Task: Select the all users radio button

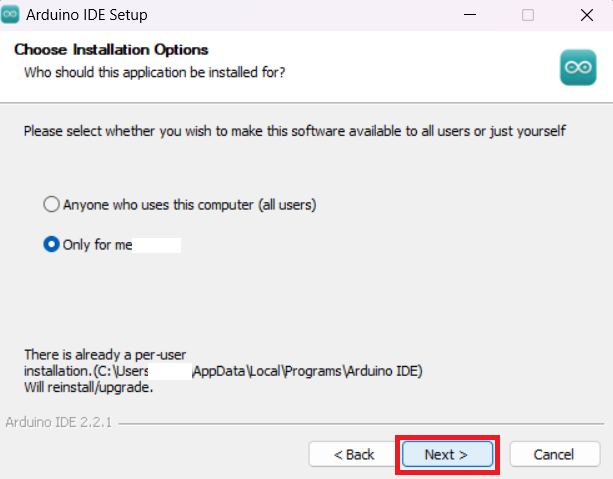Action: 52,204
